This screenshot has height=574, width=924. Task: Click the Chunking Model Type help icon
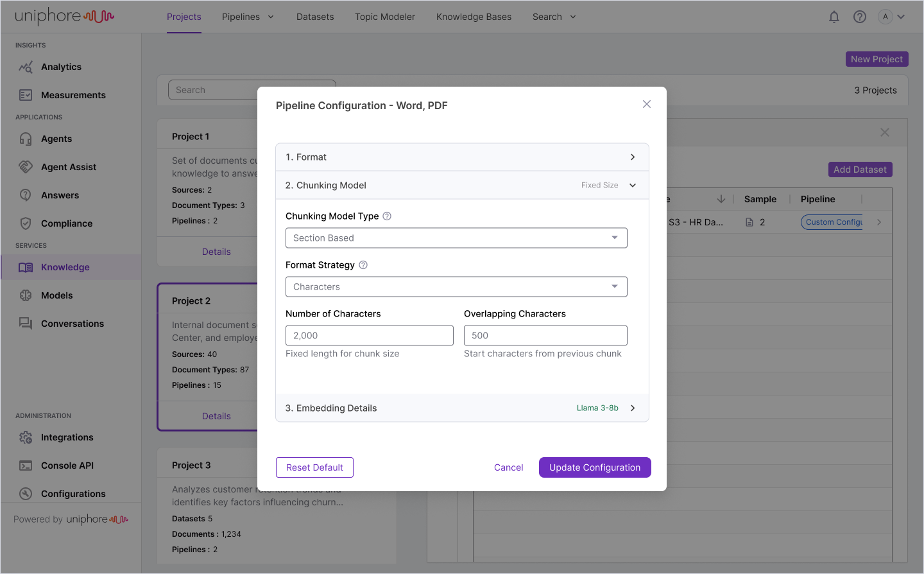tap(387, 216)
